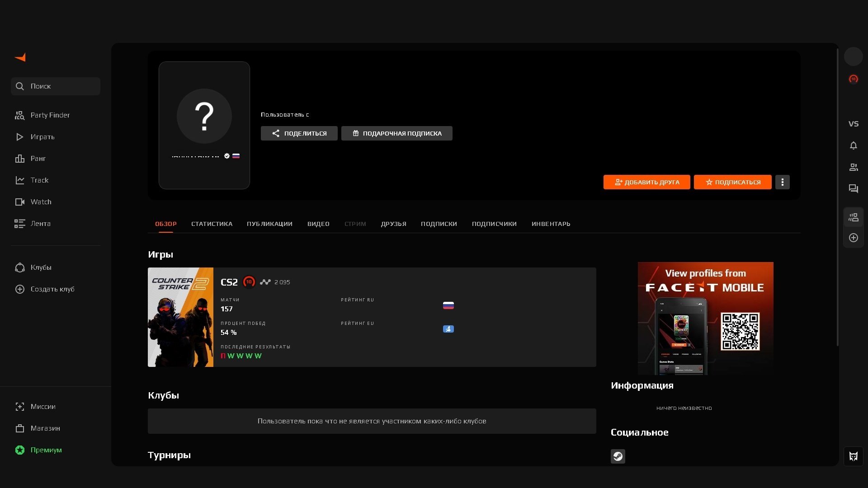Click the level 10 skill badge in the right sidebar
This screenshot has width=868, height=488.
point(853,79)
